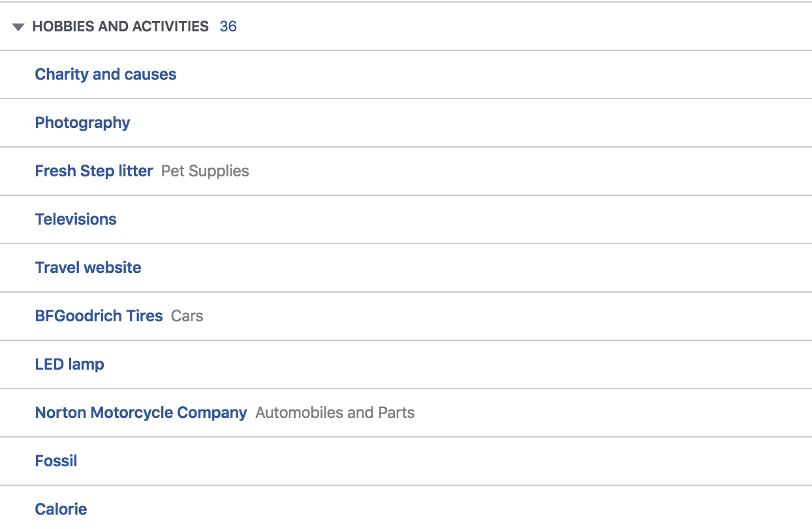Select the Travel website link
The image size is (812, 529).
[88, 268]
